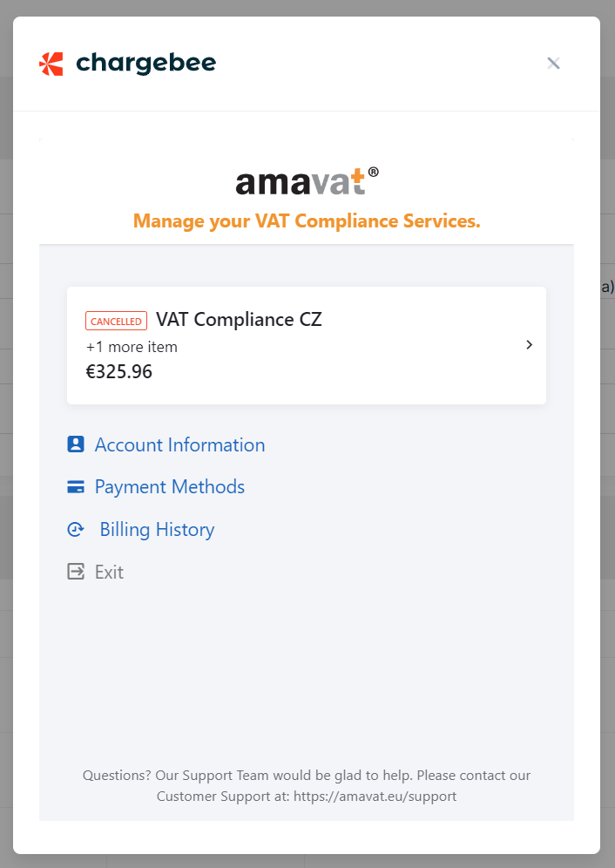Click the €325.96 subscription amount
615x868 pixels.
pyautogui.click(x=119, y=371)
